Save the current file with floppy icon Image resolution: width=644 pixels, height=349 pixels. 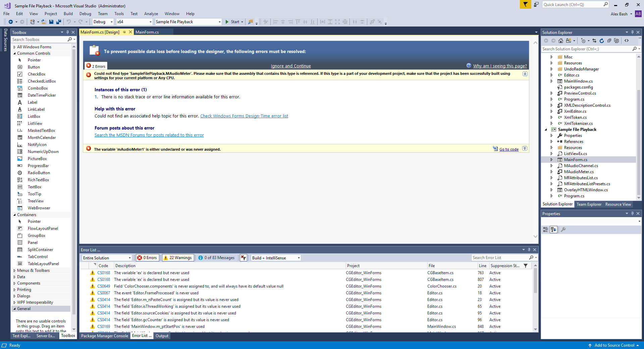[x=51, y=22]
